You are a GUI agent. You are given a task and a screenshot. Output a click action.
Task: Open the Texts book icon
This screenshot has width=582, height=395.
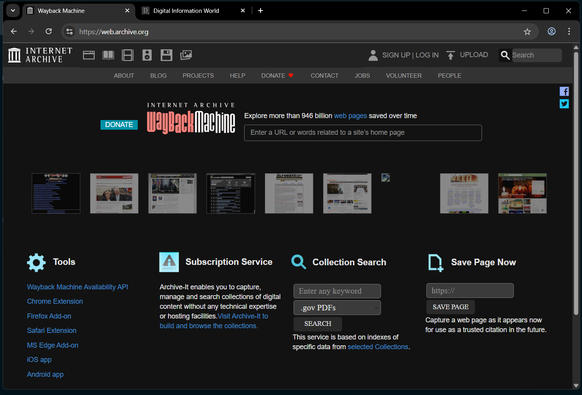click(108, 55)
